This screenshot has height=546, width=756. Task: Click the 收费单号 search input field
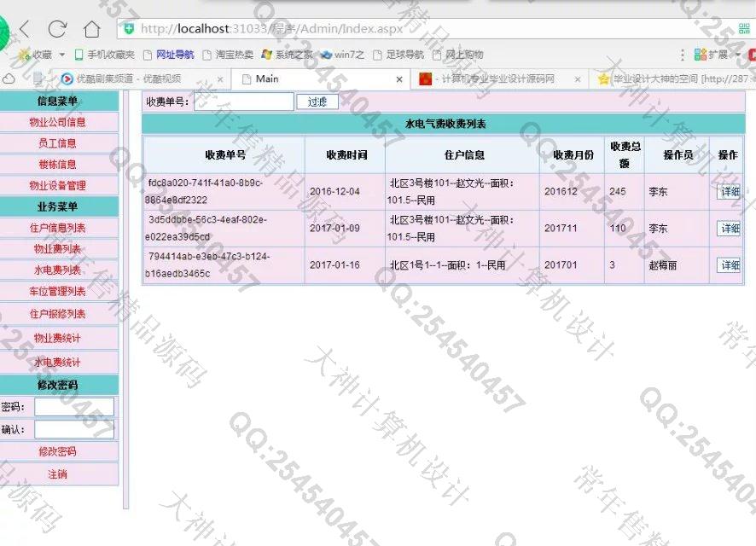(x=243, y=102)
